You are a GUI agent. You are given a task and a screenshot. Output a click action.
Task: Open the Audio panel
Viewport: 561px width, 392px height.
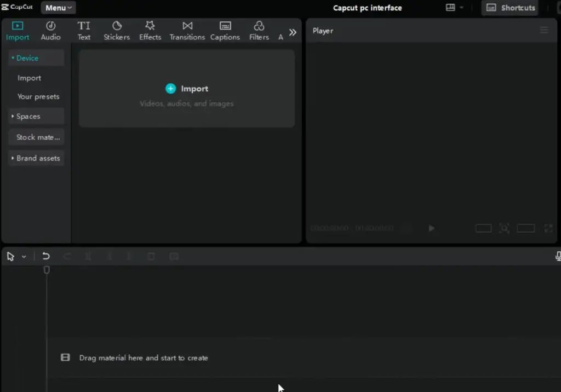point(50,30)
